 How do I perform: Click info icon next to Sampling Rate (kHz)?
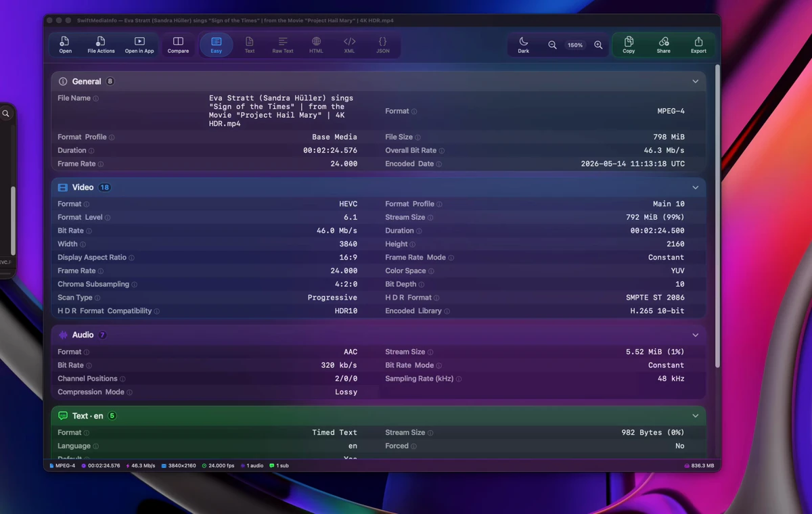click(459, 379)
